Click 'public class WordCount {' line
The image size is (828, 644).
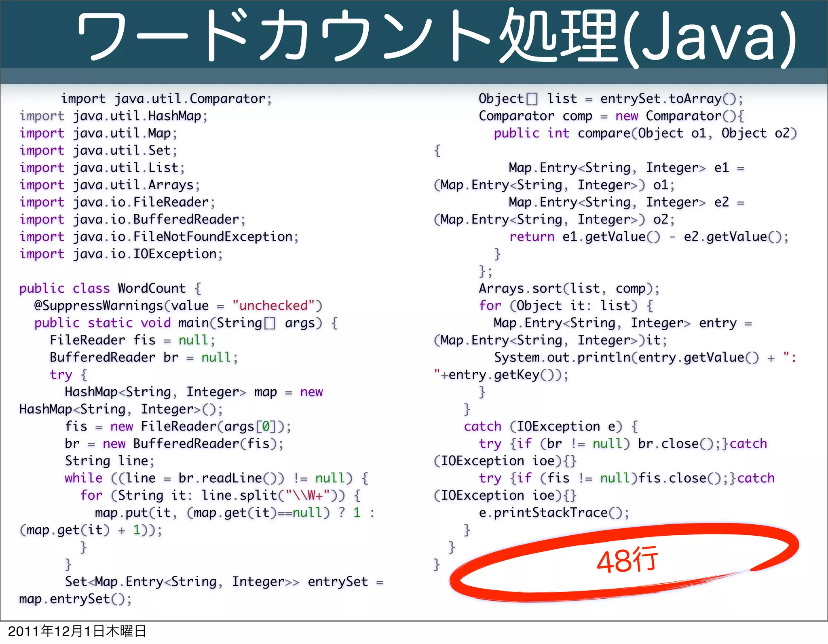(x=110, y=289)
